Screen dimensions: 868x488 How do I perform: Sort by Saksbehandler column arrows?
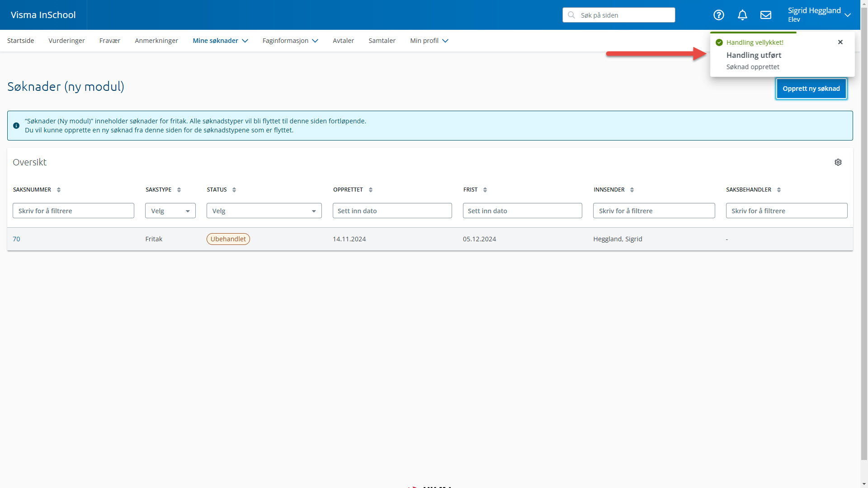click(779, 190)
